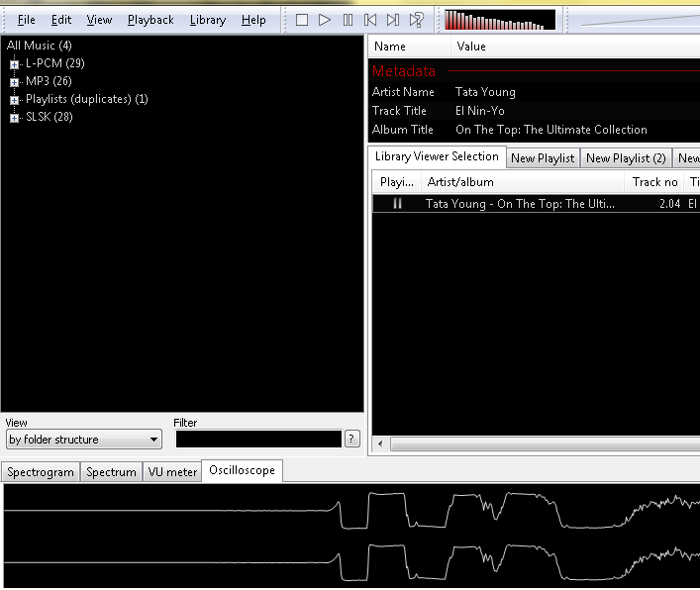Click the Value column header in properties
Viewport: 700px width, 590px height.
pos(575,47)
